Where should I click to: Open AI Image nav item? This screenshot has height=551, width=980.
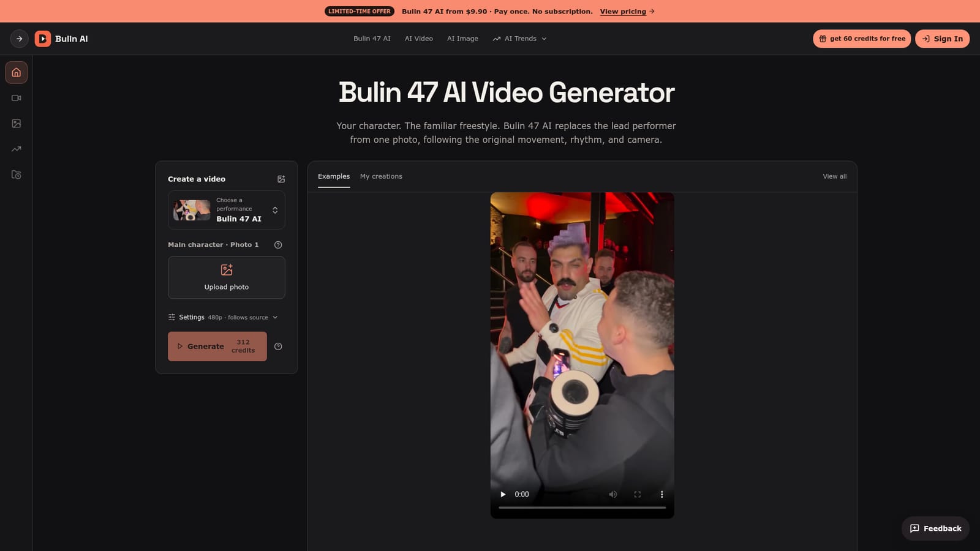pos(462,39)
